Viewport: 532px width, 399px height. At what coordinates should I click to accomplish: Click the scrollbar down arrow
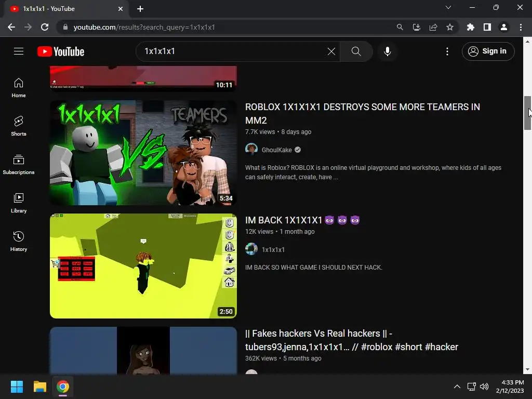click(527, 369)
